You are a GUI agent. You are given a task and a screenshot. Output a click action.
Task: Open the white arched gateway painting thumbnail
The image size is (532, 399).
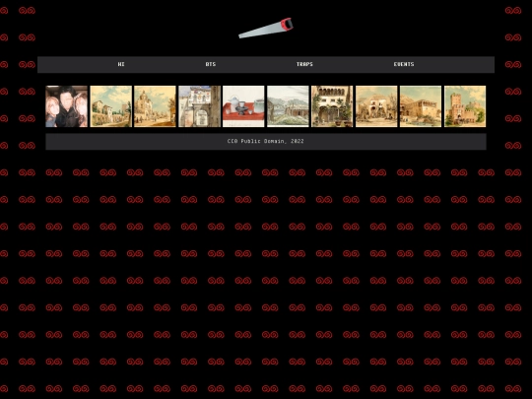coord(199,106)
